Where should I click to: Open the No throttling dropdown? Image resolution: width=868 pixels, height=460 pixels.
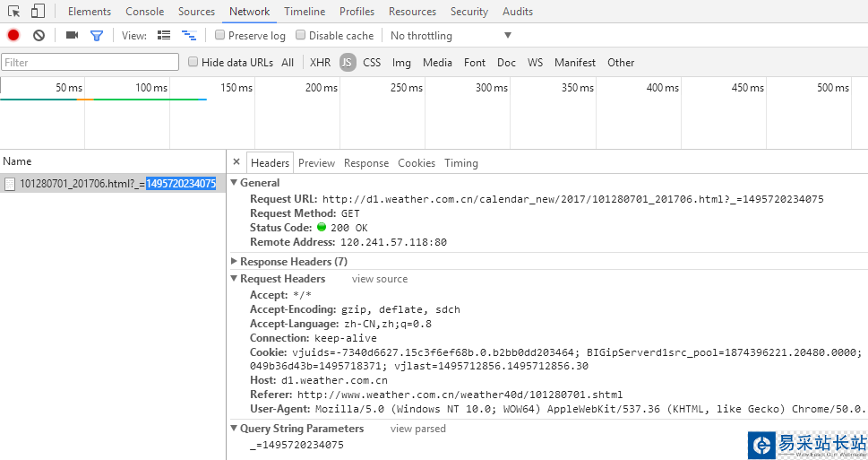tap(451, 36)
